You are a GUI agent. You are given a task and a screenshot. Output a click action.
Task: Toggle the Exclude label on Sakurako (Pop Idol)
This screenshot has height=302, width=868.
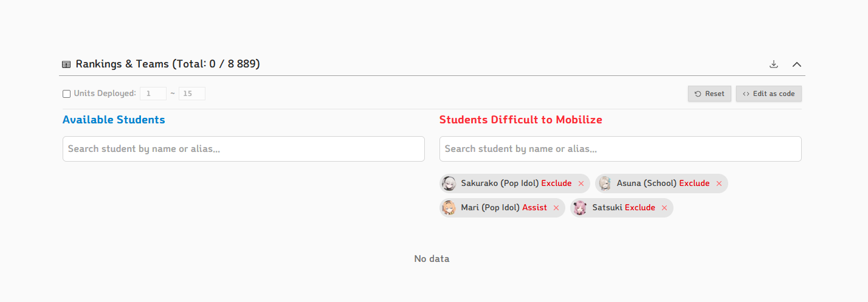pos(556,183)
